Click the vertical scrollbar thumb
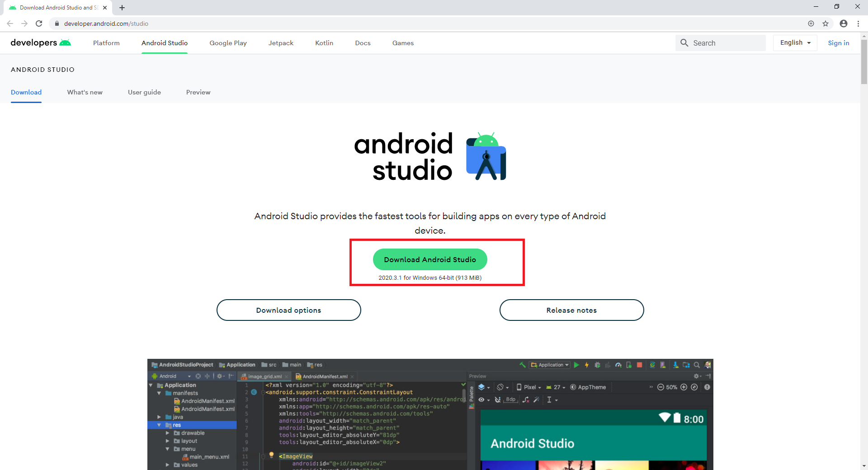Image resolution: width=868 pixels, height=470 pixels. click(864, 62)
